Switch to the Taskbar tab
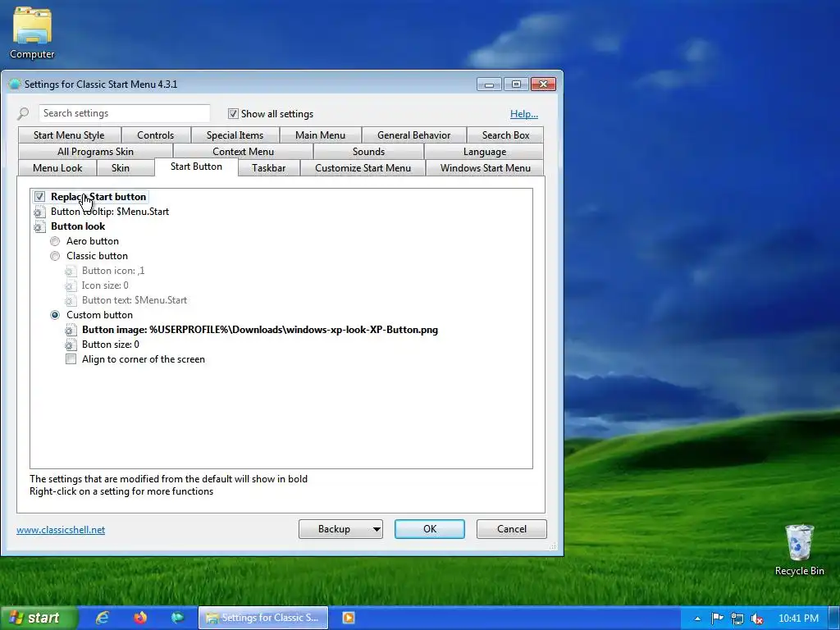Viewport: 840px width, 630px height. click(268, 167)
